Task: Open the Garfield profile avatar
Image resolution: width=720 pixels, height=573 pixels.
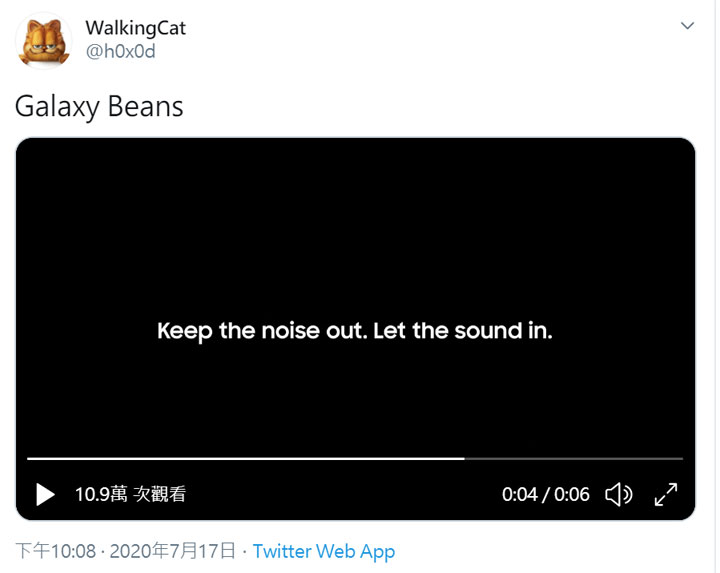Action: pos(42,40)
